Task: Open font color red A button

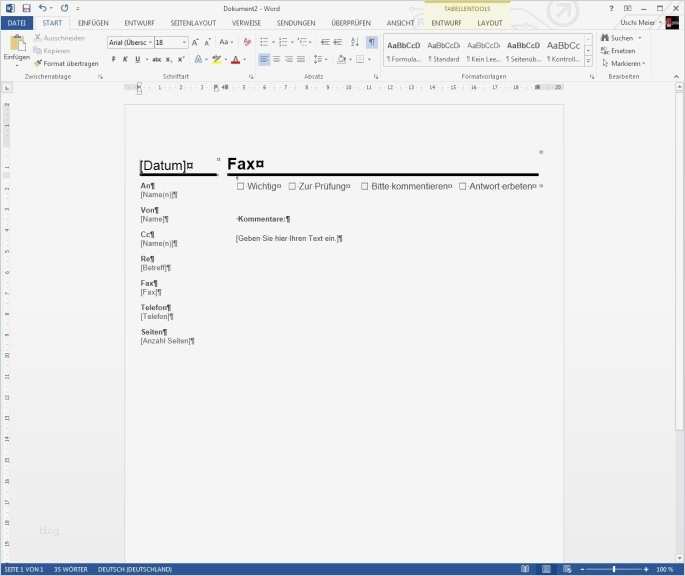Action: pyautogui.click(x=235, y=59)
